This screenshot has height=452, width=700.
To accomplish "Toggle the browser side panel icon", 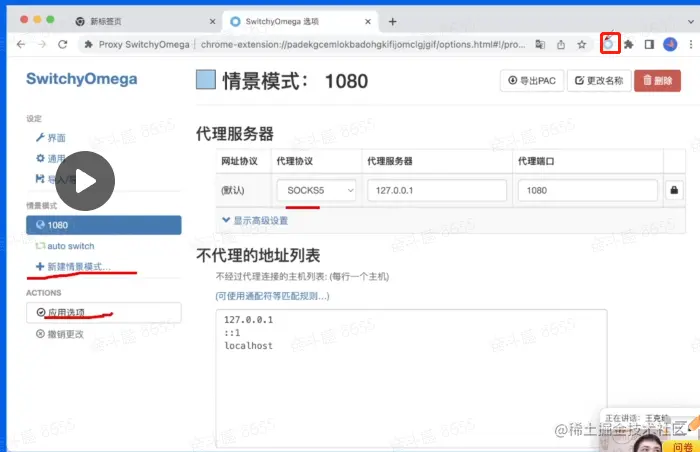I will [x=649, y=44].
